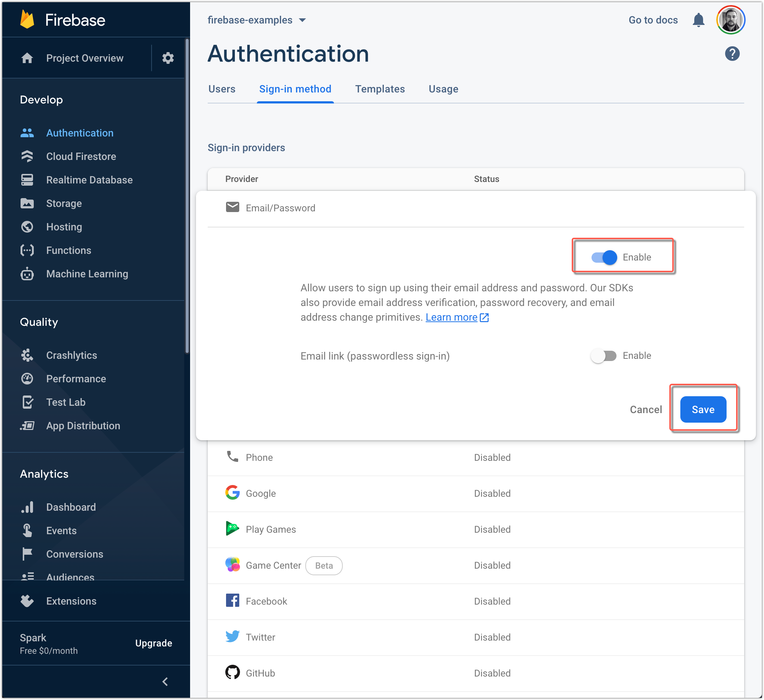Click the Storage icon in sidebar
Screen dimensions: 764x700
27,203
